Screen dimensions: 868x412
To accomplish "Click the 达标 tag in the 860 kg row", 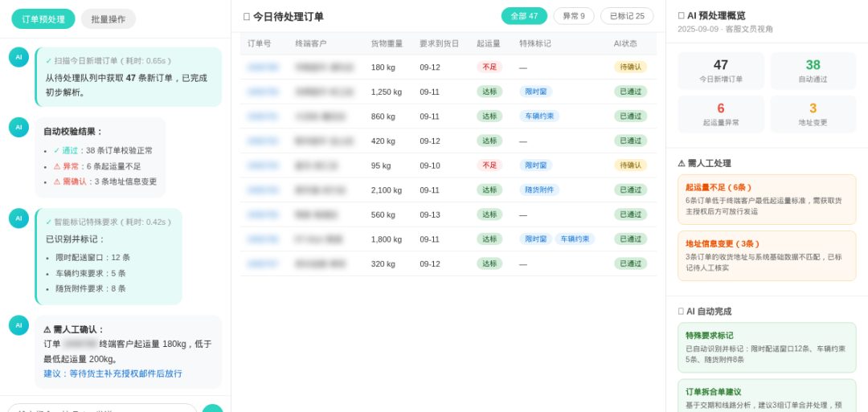I will tap(489, 116).
